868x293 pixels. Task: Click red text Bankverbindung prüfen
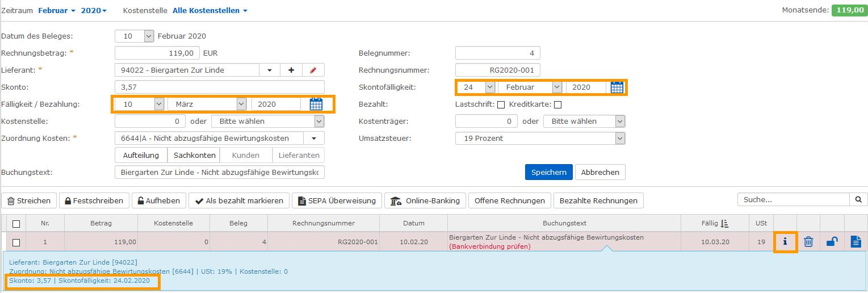pos(490,247)
